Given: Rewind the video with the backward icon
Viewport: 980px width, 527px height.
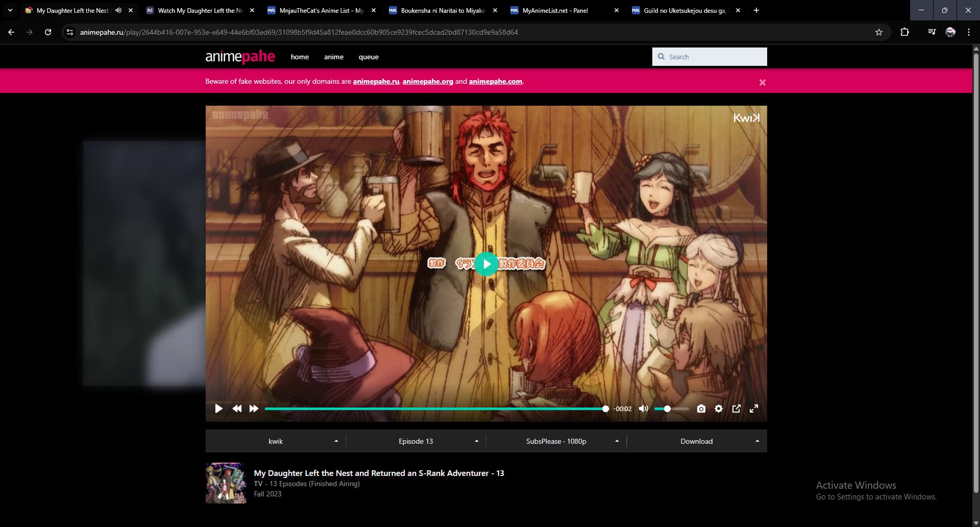Looking at the screenshot, I should point(237,409).
